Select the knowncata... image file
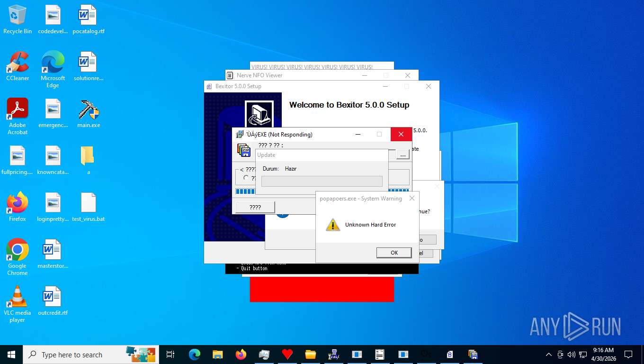Screen dimensions: 644x364 click(53, 161)
